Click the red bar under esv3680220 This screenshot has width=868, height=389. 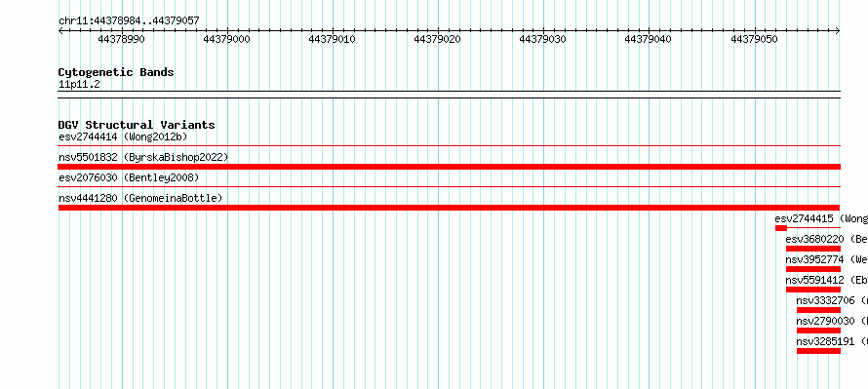tap(813, 249)
